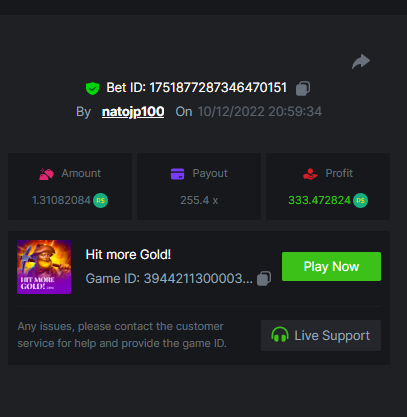Click the Amount chips icon
Image resolution: width=407 pixels, height=417 pixels.
click(x=46, y=174)
